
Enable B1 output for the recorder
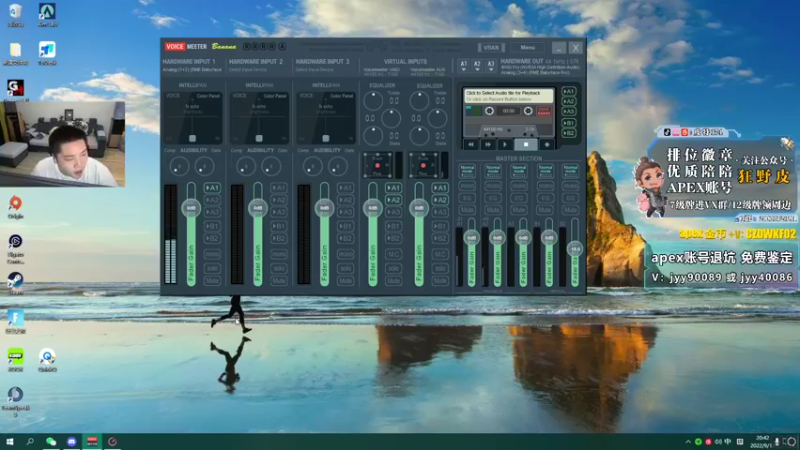pyautogui.click(x=569, y=123)
